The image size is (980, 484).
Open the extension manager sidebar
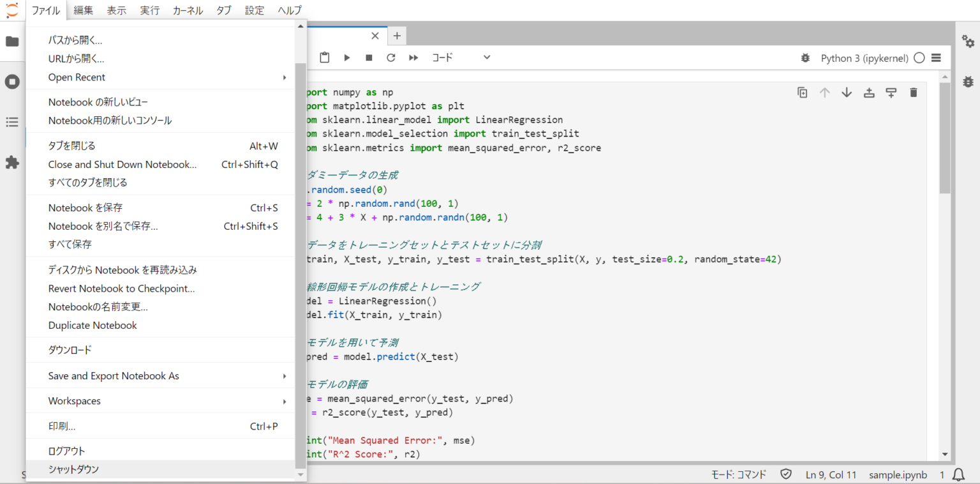(x=11, y=162)
